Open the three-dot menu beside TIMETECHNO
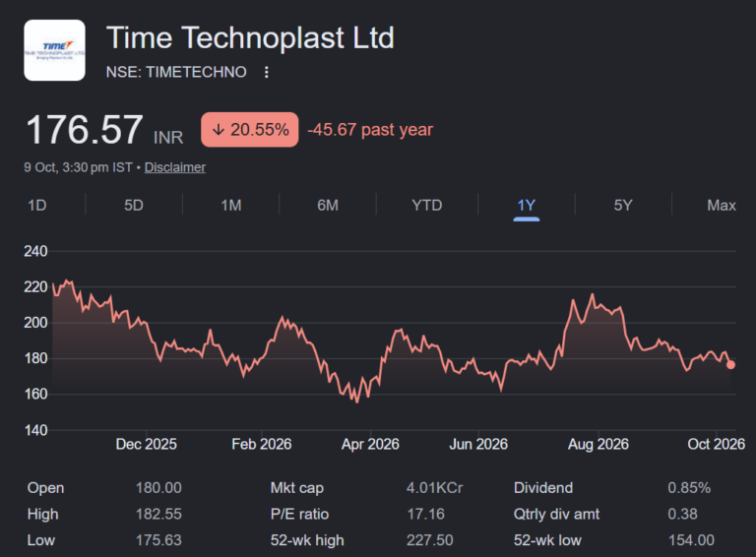Screen dimensions: 756x557 [x=266, y=72]
